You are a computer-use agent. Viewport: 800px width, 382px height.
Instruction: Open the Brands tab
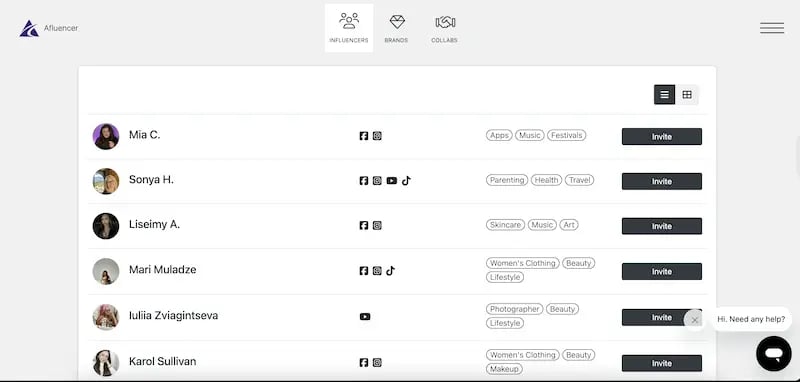pos(396,28)
